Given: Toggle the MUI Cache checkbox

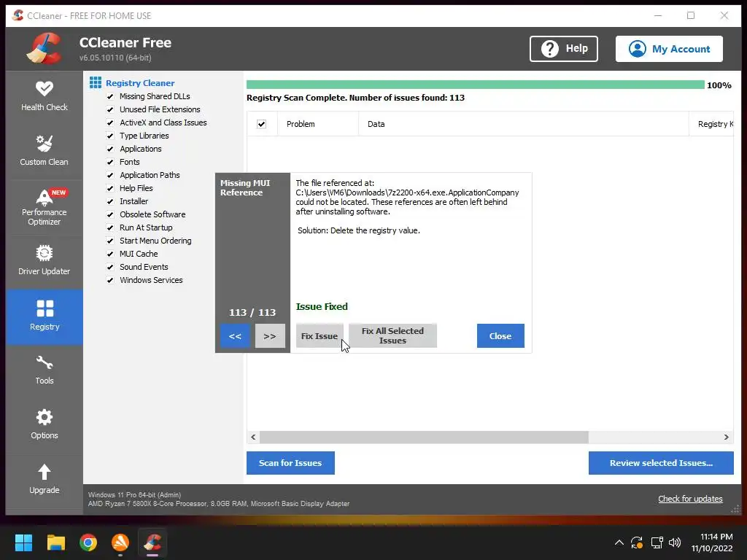Looking at the screenshot, I should click(110, 254).
